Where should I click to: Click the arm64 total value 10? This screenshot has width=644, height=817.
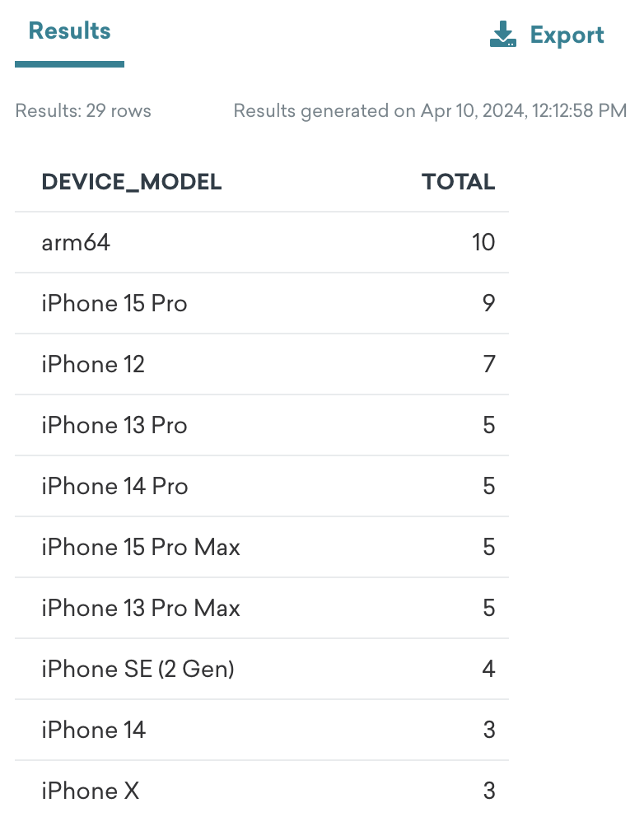coord(483,242)
